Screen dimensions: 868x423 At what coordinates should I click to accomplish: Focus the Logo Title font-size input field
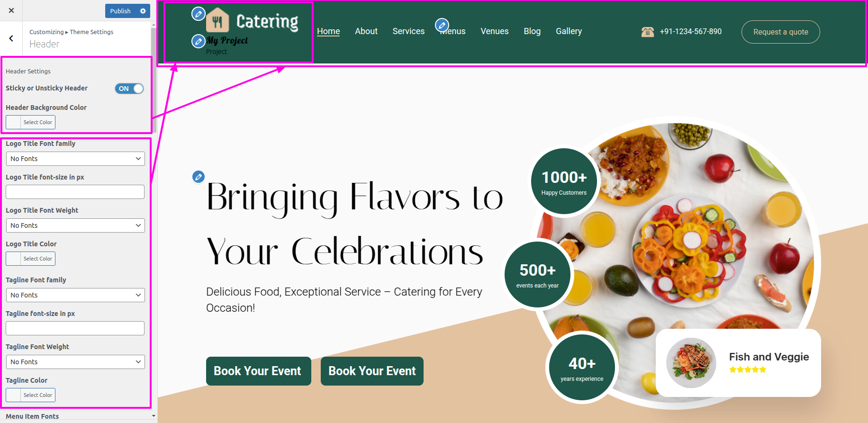click(75, 192)
